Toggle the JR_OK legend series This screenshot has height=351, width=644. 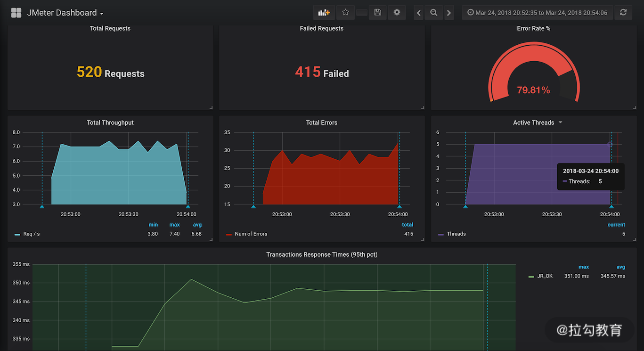(x=545, y=276)
